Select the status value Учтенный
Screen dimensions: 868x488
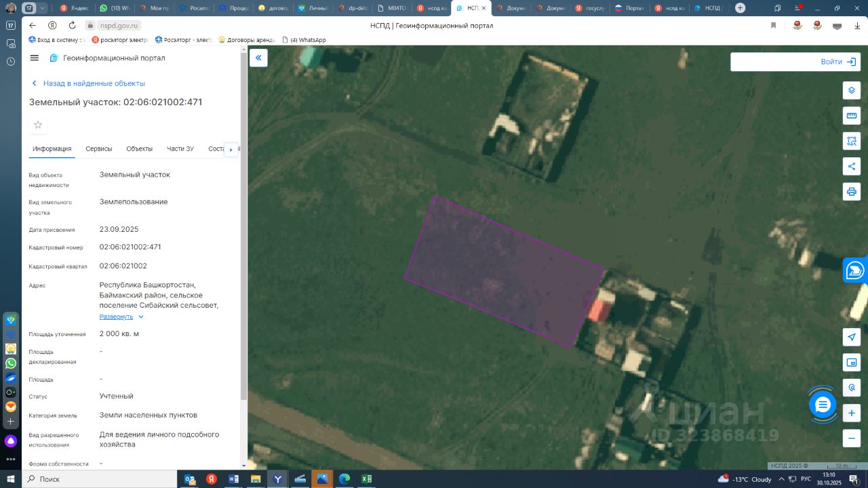[117, 396]
